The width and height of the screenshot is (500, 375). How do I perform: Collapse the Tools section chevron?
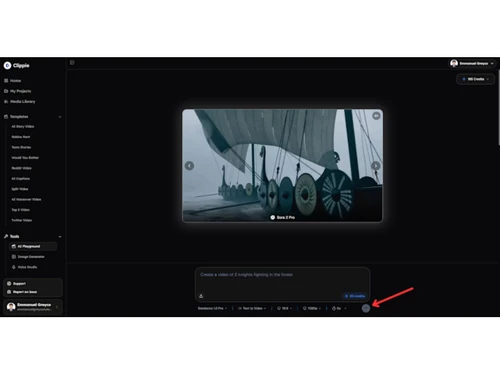(x=60, y=237)
